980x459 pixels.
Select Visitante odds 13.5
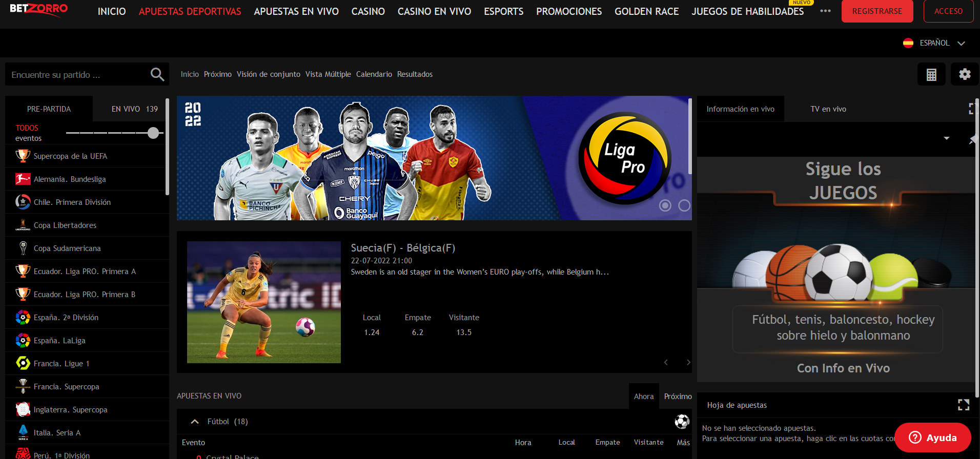pyautogui.click(x=464, y=332)
